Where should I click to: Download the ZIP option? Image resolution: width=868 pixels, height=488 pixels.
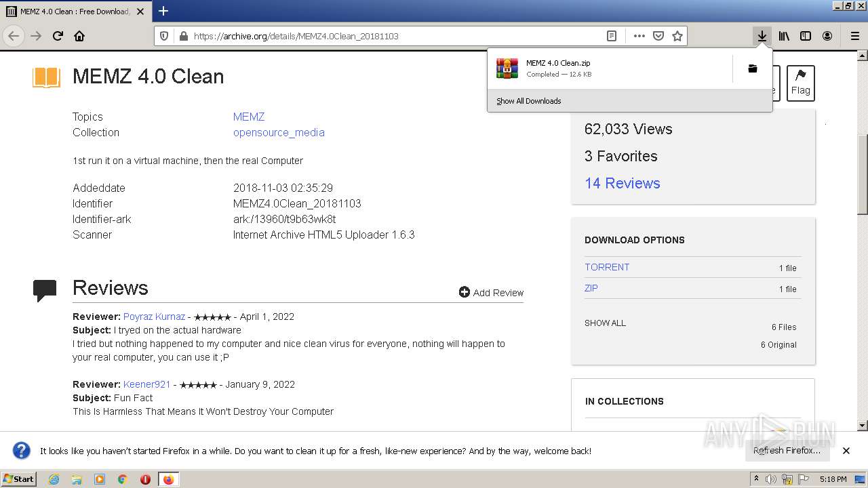[591, 288]
